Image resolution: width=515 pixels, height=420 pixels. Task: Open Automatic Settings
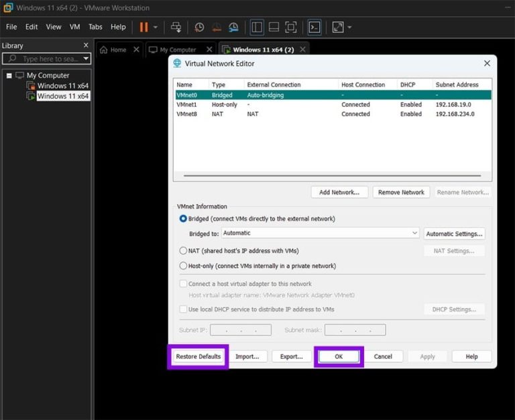[454, 233]
